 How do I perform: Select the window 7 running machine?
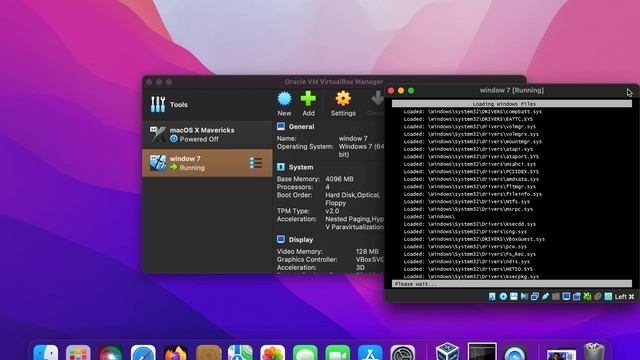click(207, 163)
